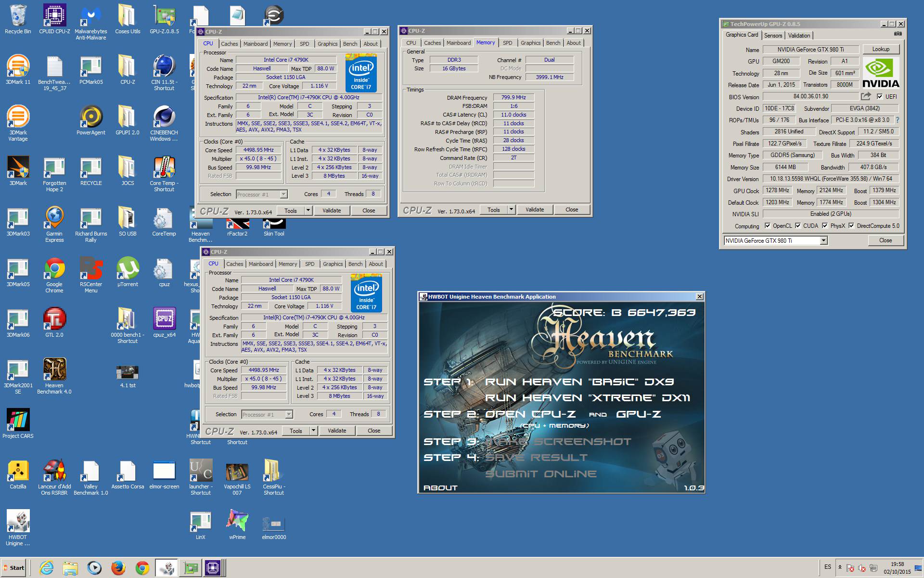Open Bench tab in lower CPU-Z
Screen dimensions: 924x578
click(356, 264)
